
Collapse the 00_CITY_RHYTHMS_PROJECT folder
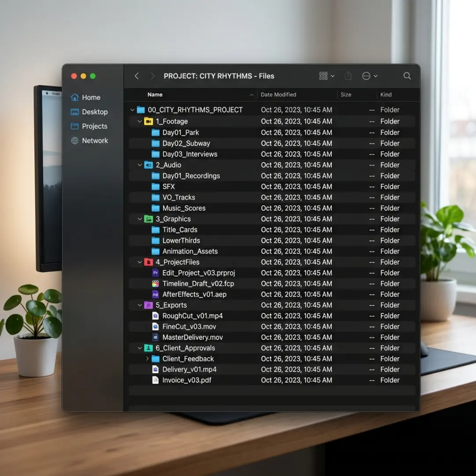point(132,110)
